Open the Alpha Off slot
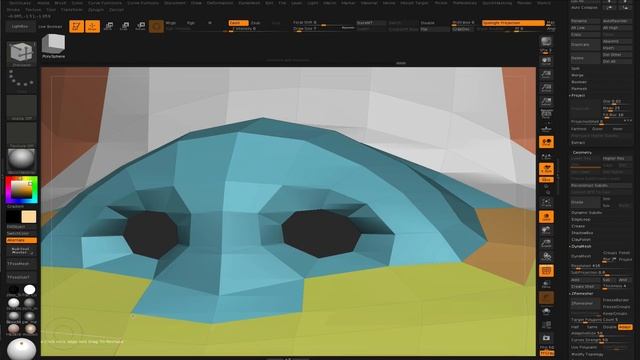The height and width of the screenshot is (360, 640). click(x=21, y=108)
